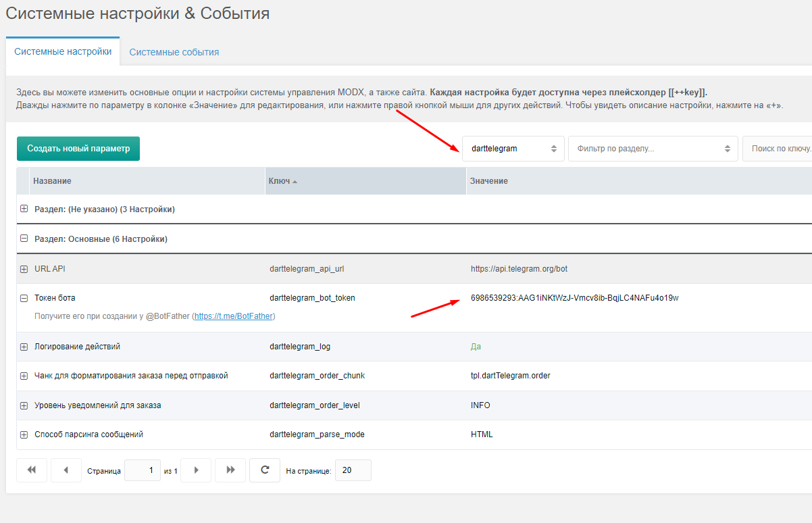The height and width of the screenshot is (523, 812).
Task: Select key darttelegram_log
Action: coord(300,347)
